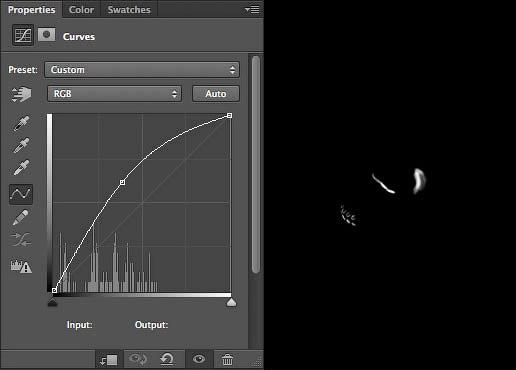The width and height of the screenshot is (516, 370).
Task: Switch to the Color tab
Action: click(x=81, y=10)
